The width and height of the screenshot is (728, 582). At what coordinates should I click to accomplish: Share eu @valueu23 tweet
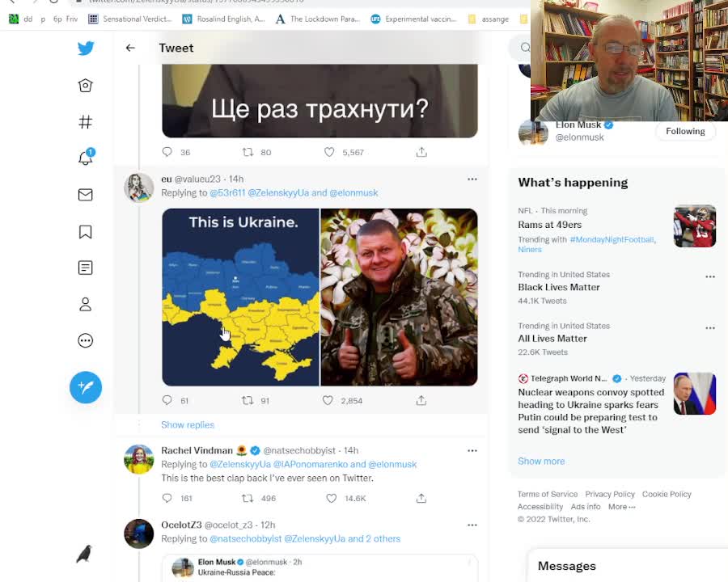[x=421, y=400]
